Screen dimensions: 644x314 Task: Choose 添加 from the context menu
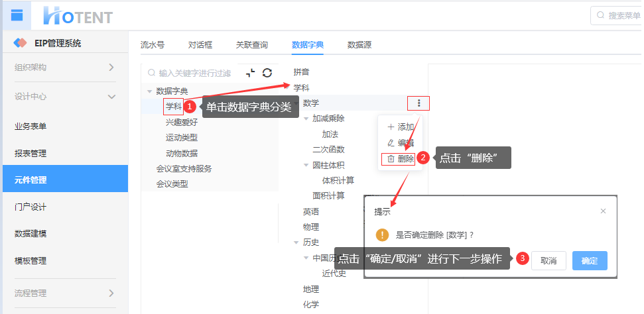pyautogui.click(x=400, y=127)
